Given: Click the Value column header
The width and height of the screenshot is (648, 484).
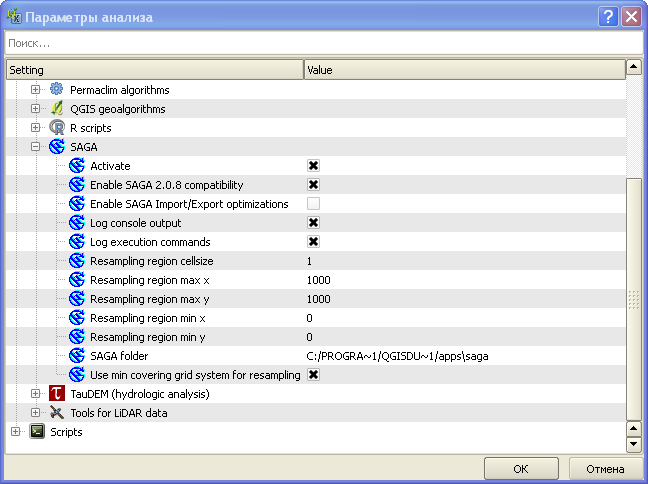Looking at the screenshot, I should [x=462, y=70].
